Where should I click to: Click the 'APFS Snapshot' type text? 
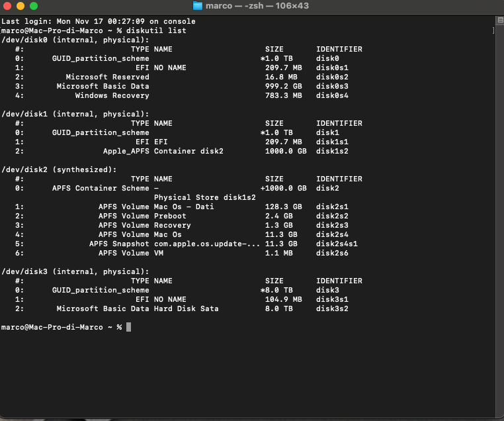(x=119, y=244)
